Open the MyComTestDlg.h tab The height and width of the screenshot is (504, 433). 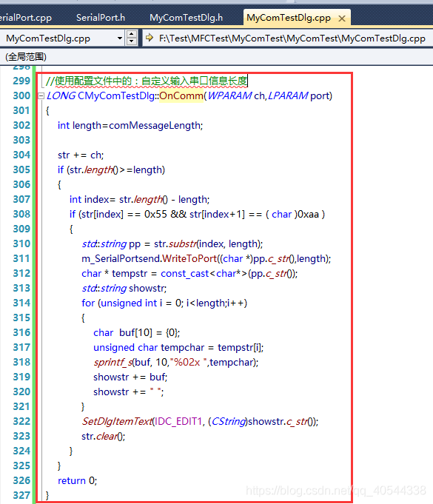[186, 17]
